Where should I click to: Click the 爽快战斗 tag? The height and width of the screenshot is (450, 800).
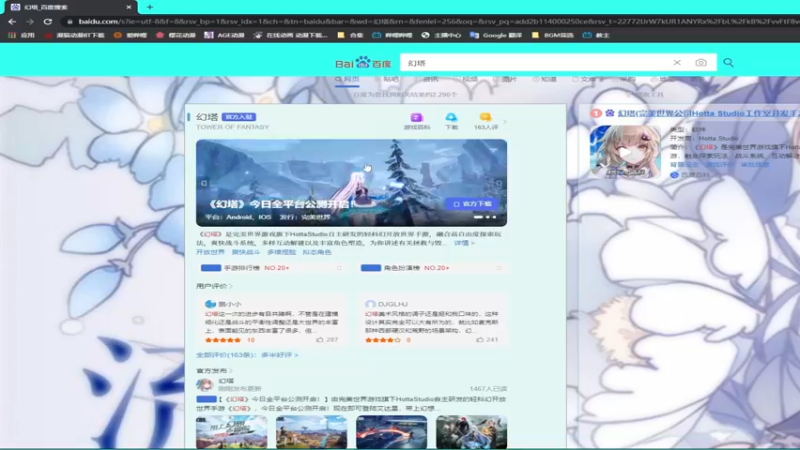tap(246, 252)
